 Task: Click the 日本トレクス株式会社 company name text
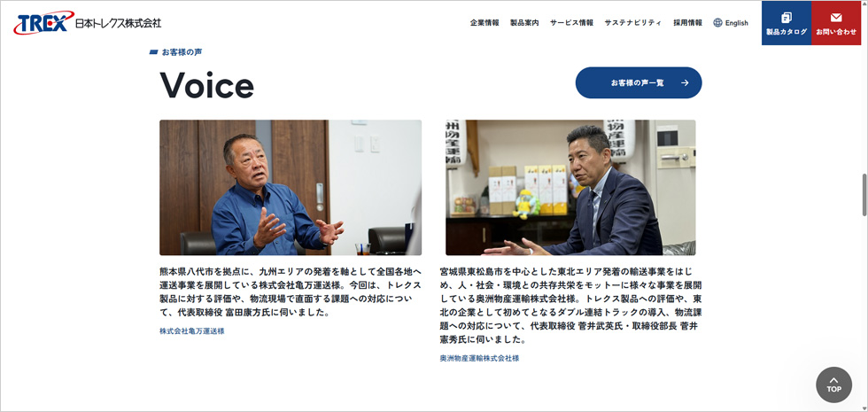119,23
